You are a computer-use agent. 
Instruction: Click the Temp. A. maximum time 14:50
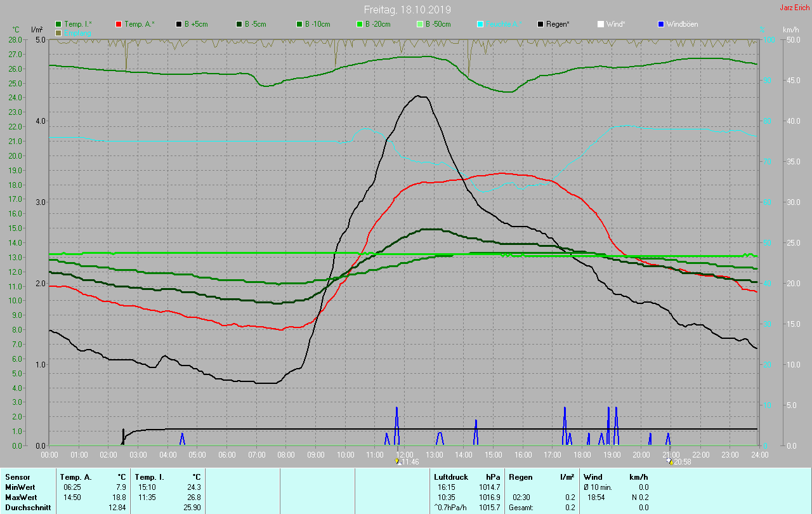point(73,498)
